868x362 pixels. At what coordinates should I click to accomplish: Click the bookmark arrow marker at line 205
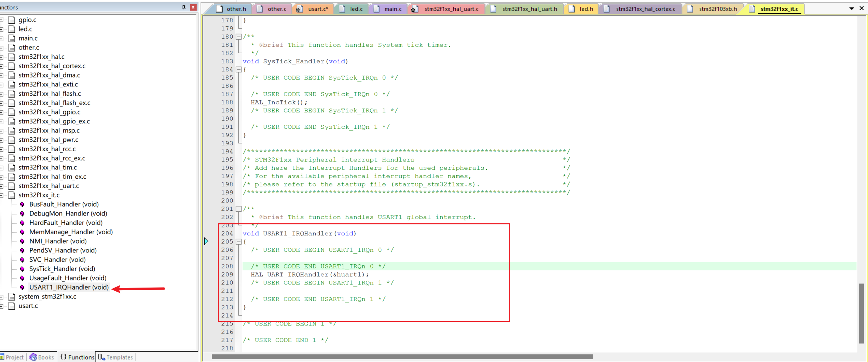coord(206,241)
